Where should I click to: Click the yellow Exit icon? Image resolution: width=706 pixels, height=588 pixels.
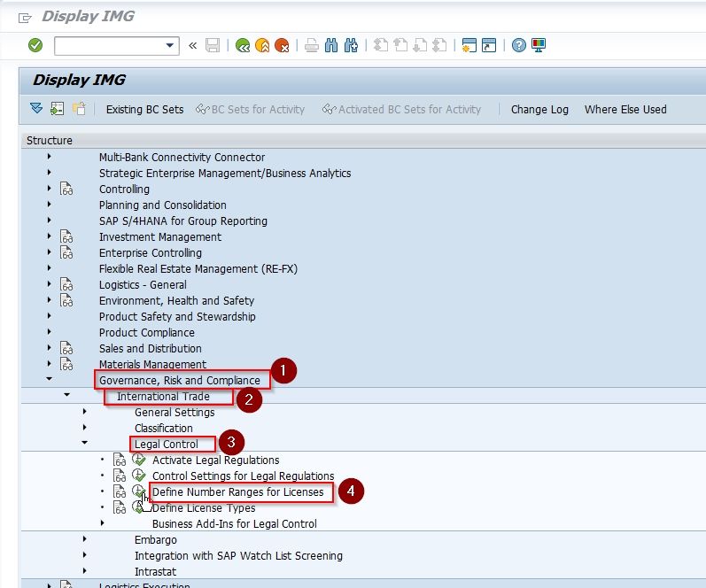coord(262,45)
